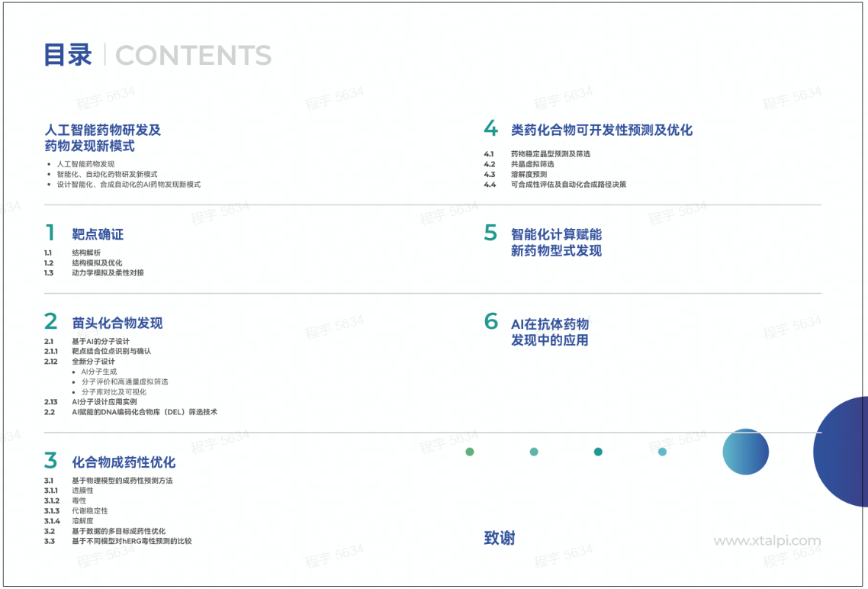Click entry 4.1 '药物稳定晶型预测及筛选'
The width and height of the screenshot is (868, 589).
coord(551,154)
